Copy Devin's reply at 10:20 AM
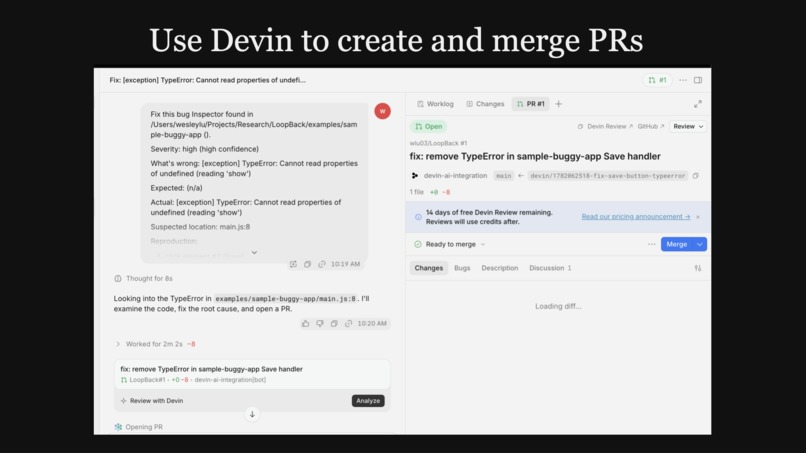 334,323
